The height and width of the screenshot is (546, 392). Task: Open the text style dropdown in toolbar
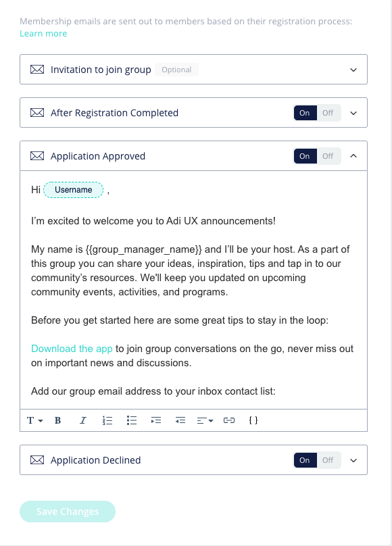[x=35, y=420]
